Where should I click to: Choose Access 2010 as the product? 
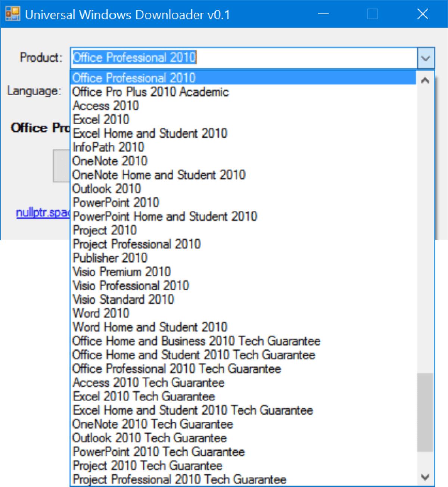click(x=106, y=106)
